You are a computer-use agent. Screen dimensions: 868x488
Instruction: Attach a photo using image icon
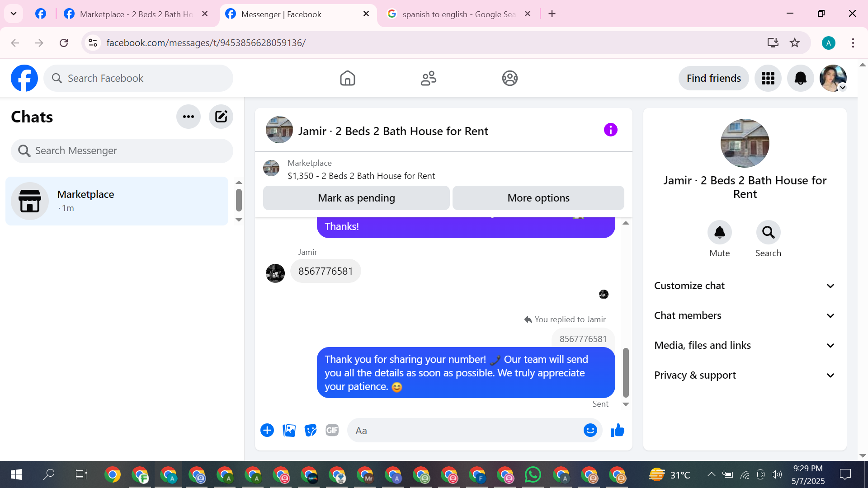(x=289, y=431)
